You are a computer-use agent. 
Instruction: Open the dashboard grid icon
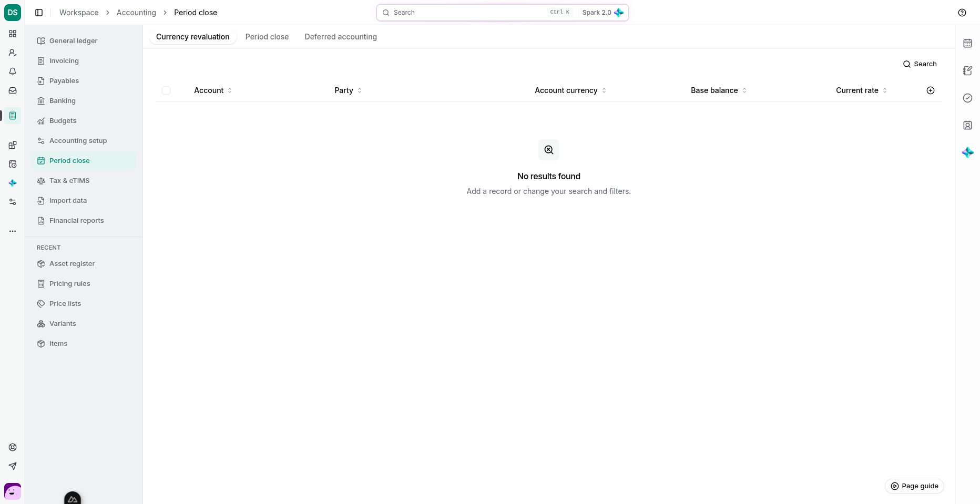(13, 34)
